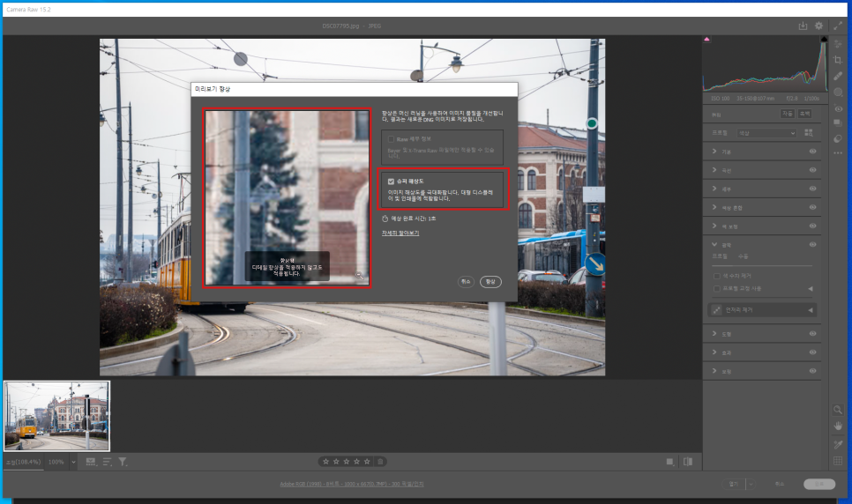852x504 pixels.
Task: Toggle the current settings view icon
Action: click(670, 462)
